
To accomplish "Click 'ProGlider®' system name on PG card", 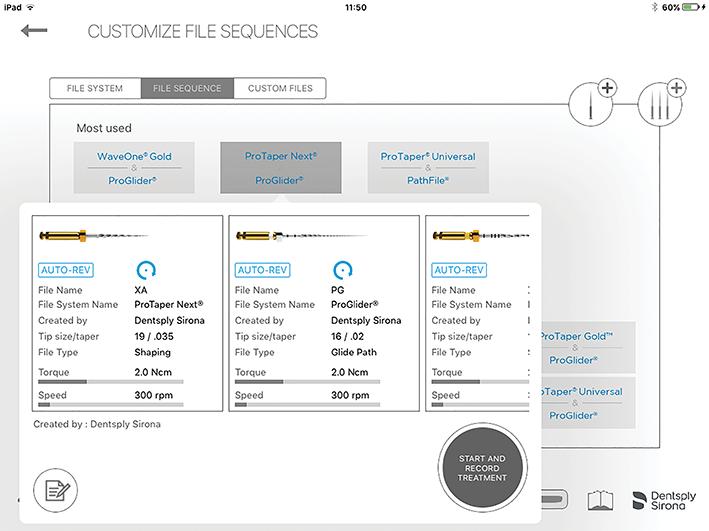I will (354, 304).
